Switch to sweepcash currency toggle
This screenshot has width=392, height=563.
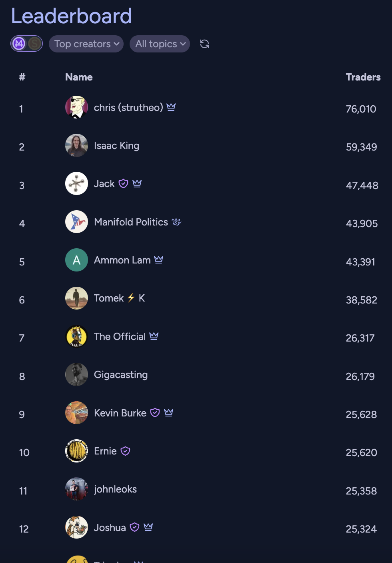coord(34,43)
